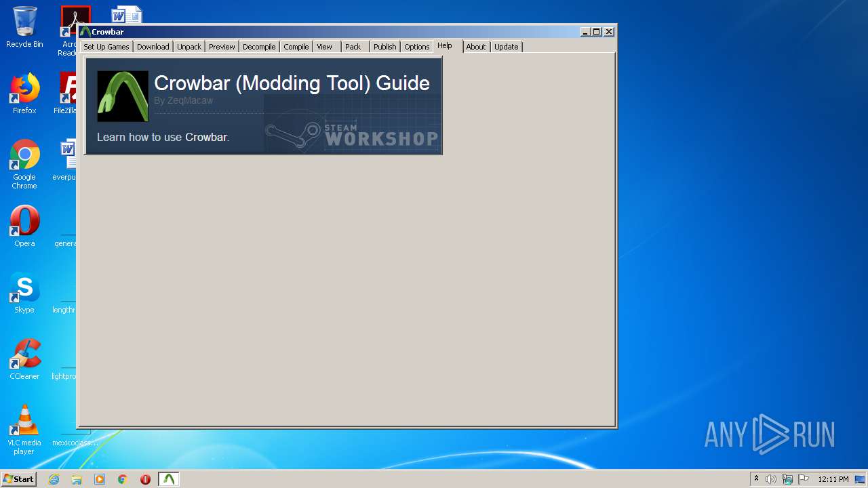
Task: Open the Unpack tab
Action: (189, 47)
